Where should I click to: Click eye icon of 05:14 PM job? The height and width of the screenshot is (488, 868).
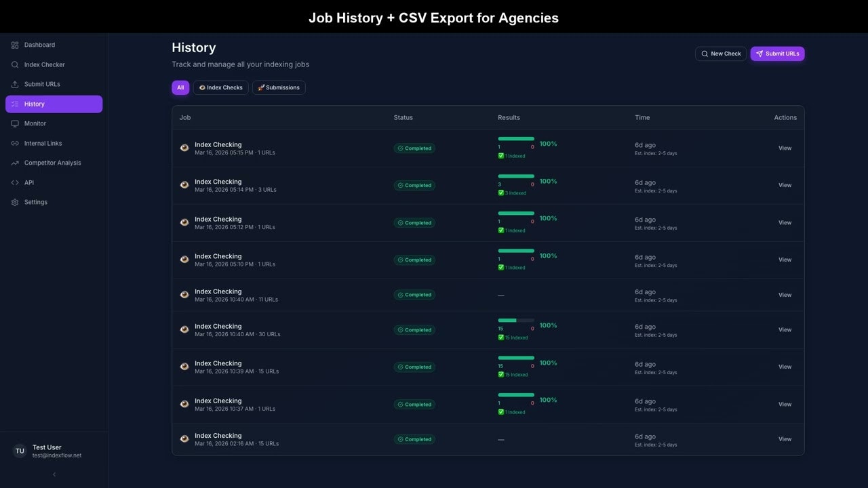[x=184, y=185]
